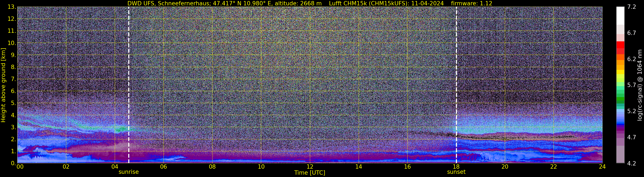Click the colorbar tick label '5.7'
Viewport: 644px width, 177px height.
[632, 85]
